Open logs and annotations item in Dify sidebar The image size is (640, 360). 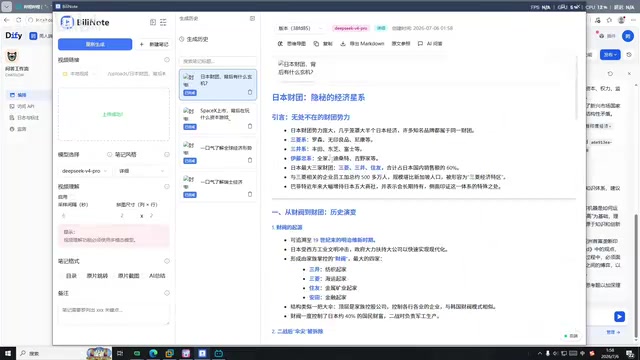pos(24,118)
